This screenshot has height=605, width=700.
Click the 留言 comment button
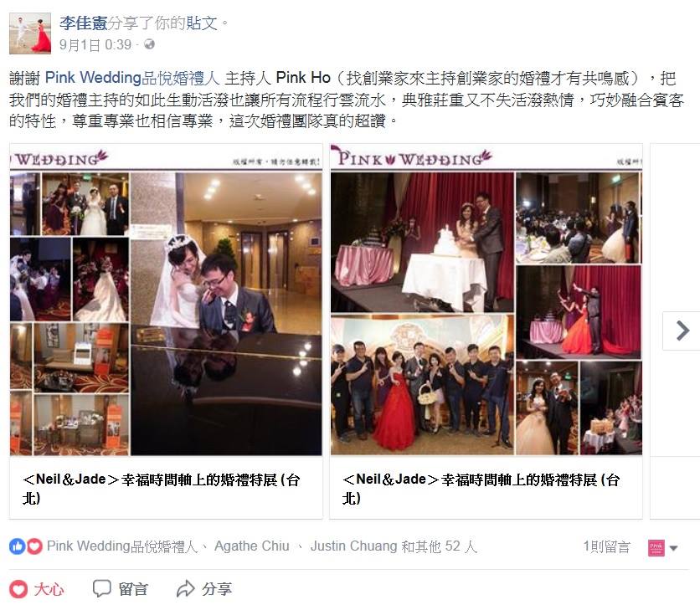pyautogui.click(x=121, y=589)
